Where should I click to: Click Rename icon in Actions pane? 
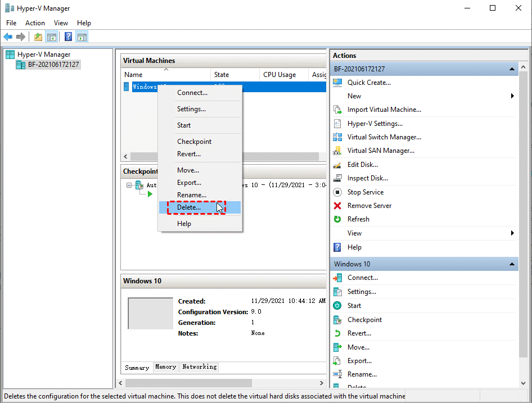point(337,374)
